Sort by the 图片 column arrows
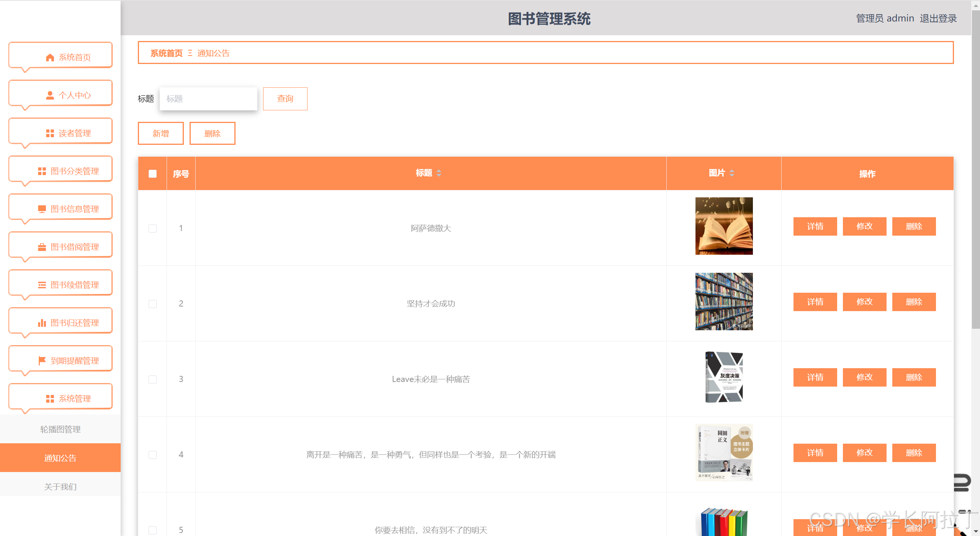This screenshot has width=980, height=536. click(x=732, y=173)
